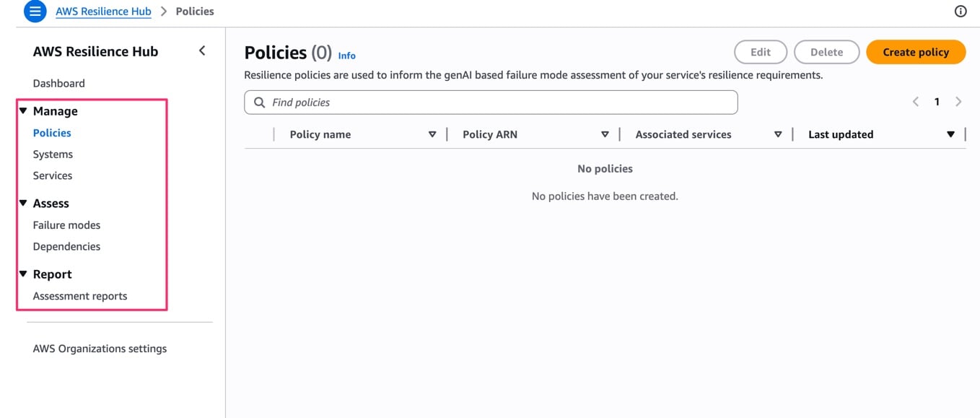The height and width of the screenshot is (418, 980).
Task: Open Assessment reports in the sidebar
Action: click(x=80, y=296)
